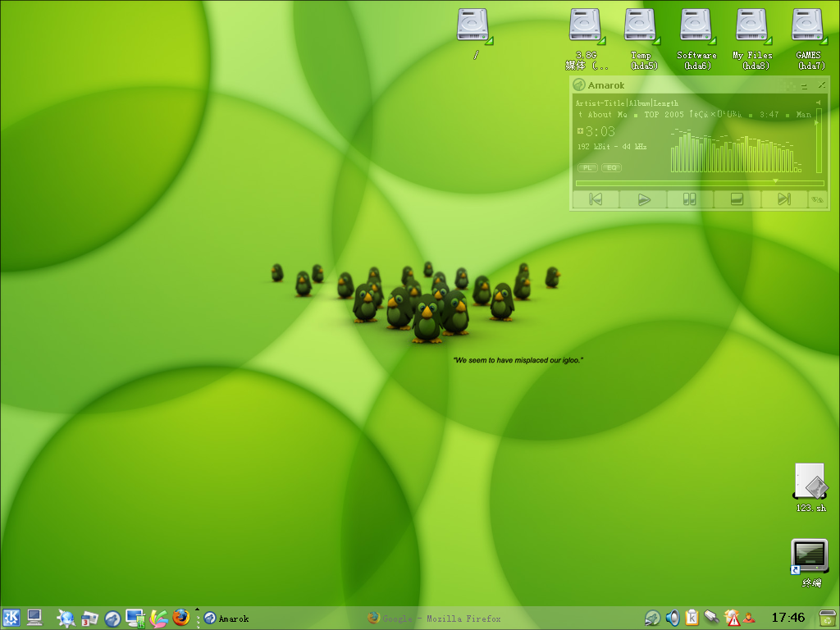This screenshot has height=630, width=840.
Task: Launch the terminal desktop shortcut
Action: click(810, 563)
